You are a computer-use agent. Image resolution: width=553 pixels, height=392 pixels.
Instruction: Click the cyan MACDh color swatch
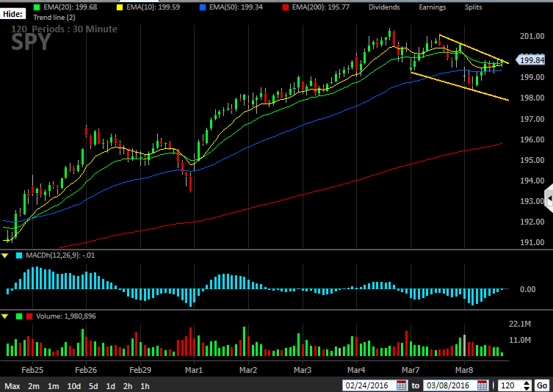(19, 255)
